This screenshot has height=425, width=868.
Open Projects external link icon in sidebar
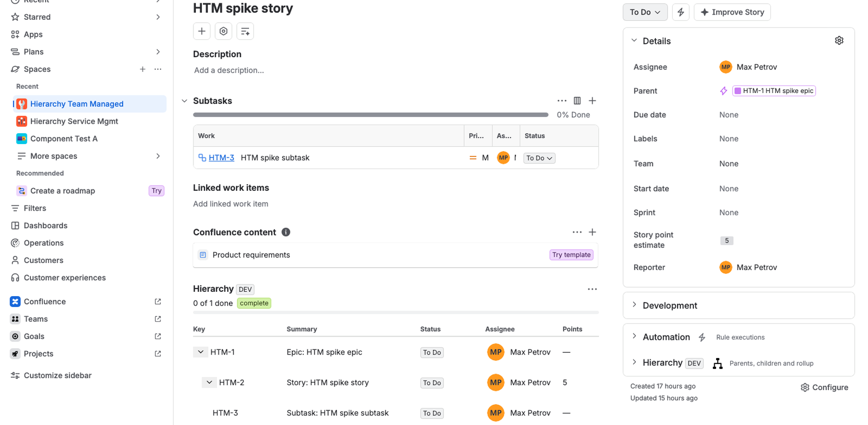pos(158,354)
